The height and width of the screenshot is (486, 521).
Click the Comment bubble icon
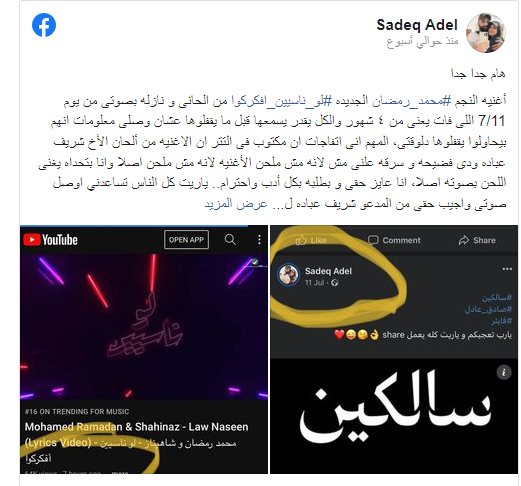[x=373, y=240]
